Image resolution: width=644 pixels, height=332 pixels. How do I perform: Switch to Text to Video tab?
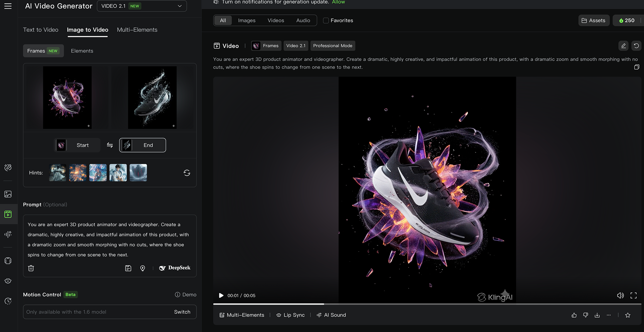41,30
